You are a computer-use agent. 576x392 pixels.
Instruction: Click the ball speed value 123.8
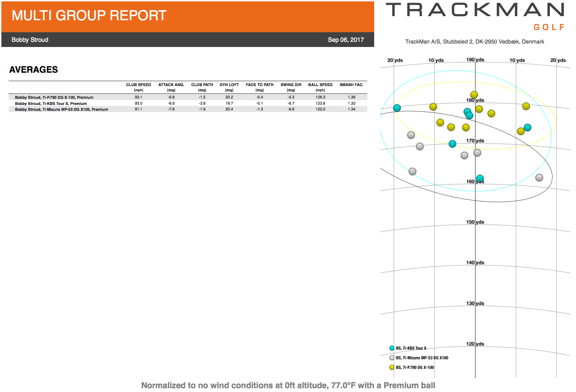pyautogui.click(x=321, y=103)
